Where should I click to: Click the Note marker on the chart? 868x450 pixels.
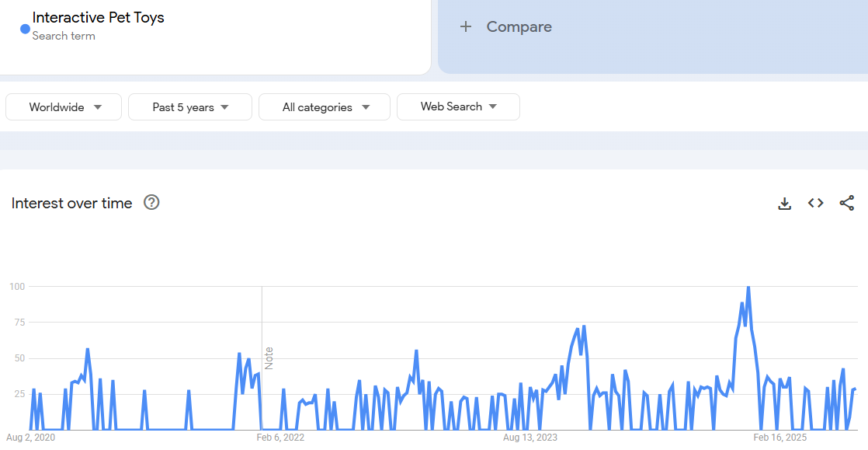pyautogui.click(x=269, y=358)
